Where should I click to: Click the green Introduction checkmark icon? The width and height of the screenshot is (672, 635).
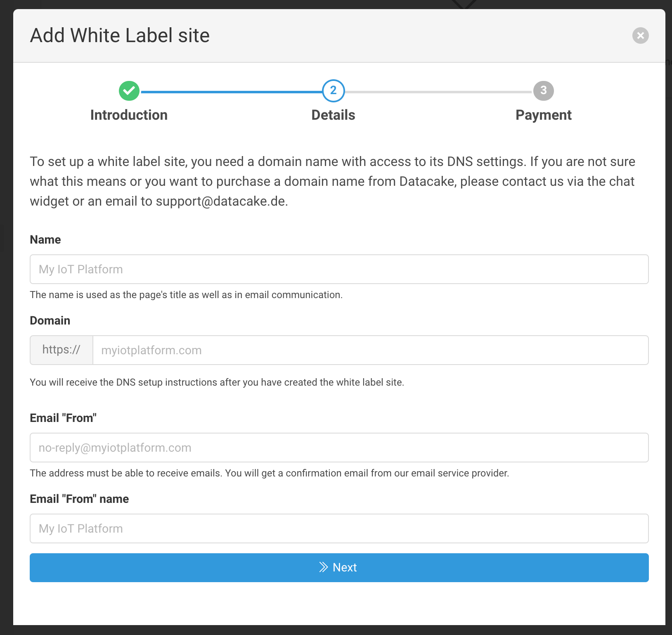coord(129,91)
